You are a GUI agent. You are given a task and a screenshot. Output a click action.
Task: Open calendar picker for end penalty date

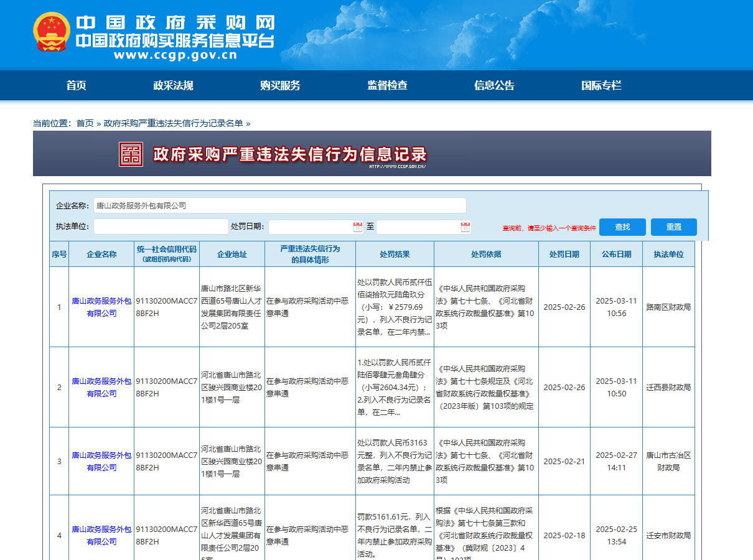pos(465,227)
